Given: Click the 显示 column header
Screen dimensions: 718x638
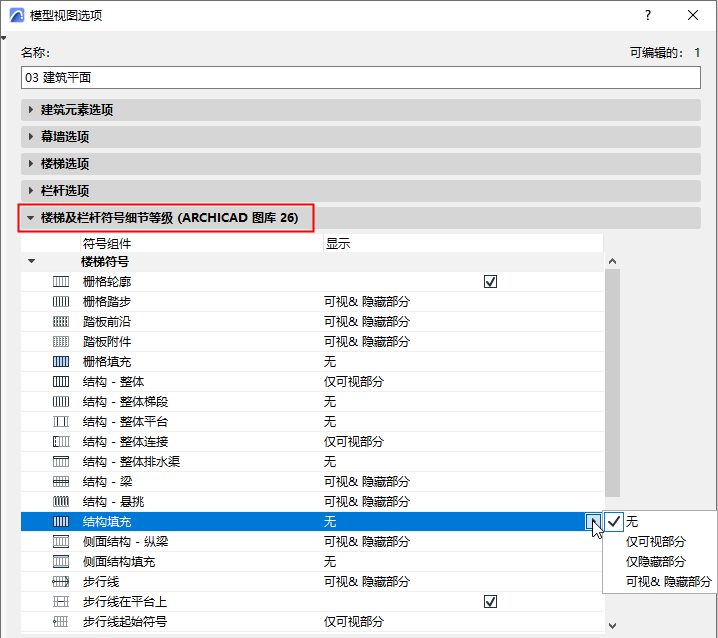Looking at the screenshot, I should [x=463, y=244].
